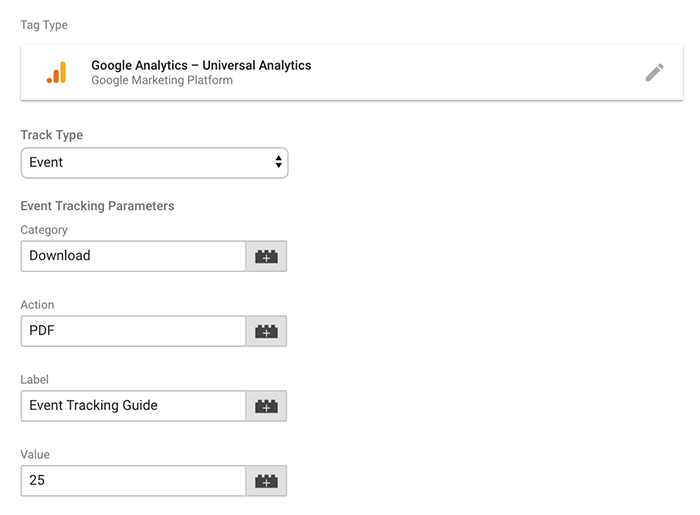700x515 pixels.
Task: Click the Google Analytics – Universal Analytics title
Action: coord(201,65)
